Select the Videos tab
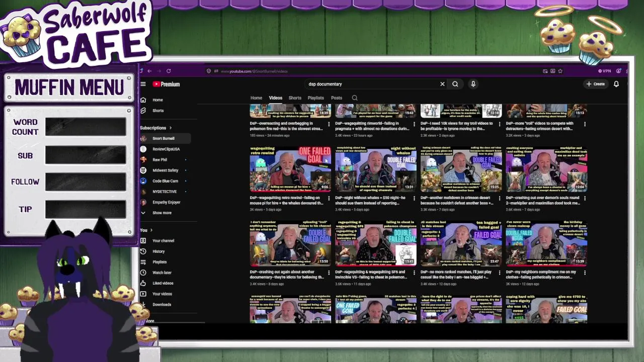Screen dimensions: 644x362 coord(275,98)
